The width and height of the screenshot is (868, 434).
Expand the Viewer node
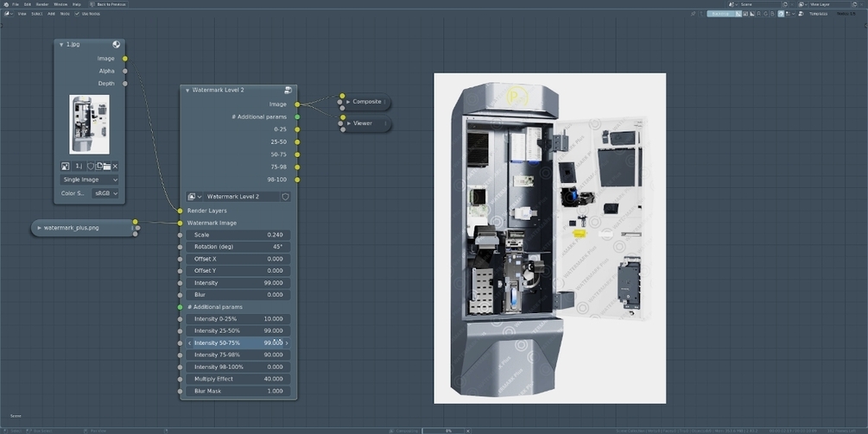(349, 123)
